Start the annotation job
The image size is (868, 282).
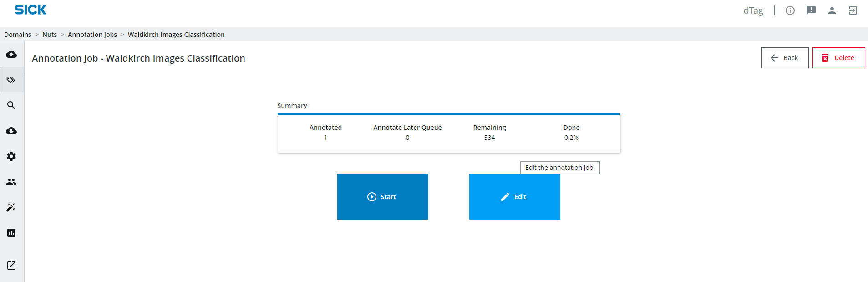pyautogui.click(x=382, y=197)
